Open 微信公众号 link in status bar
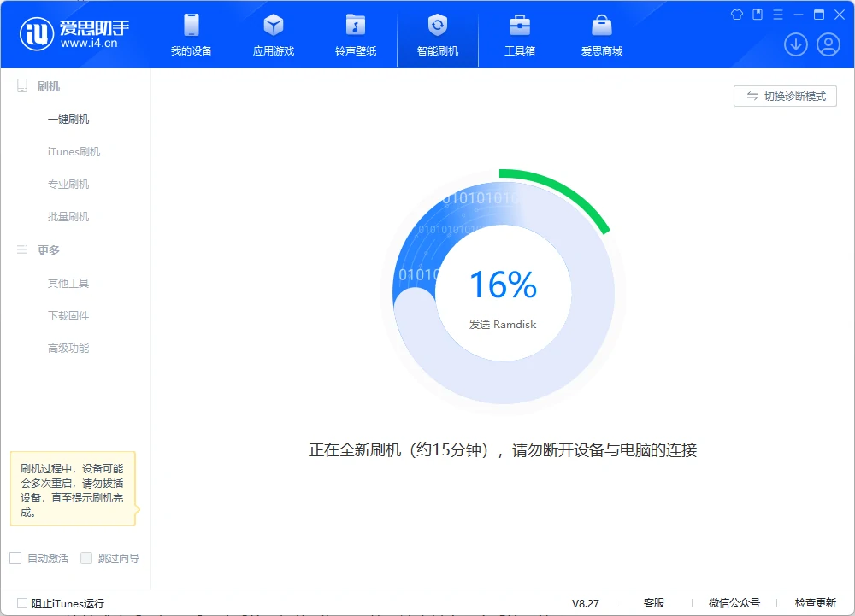The image size is (855, 616). (x=734, y=603)
